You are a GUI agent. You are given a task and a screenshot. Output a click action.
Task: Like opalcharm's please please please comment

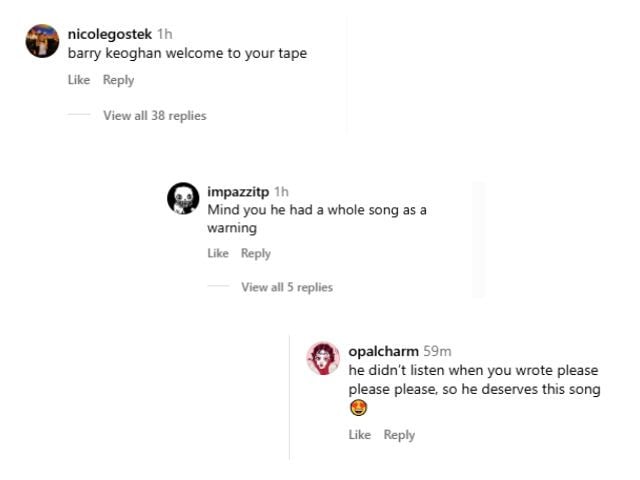pos(360,435)
